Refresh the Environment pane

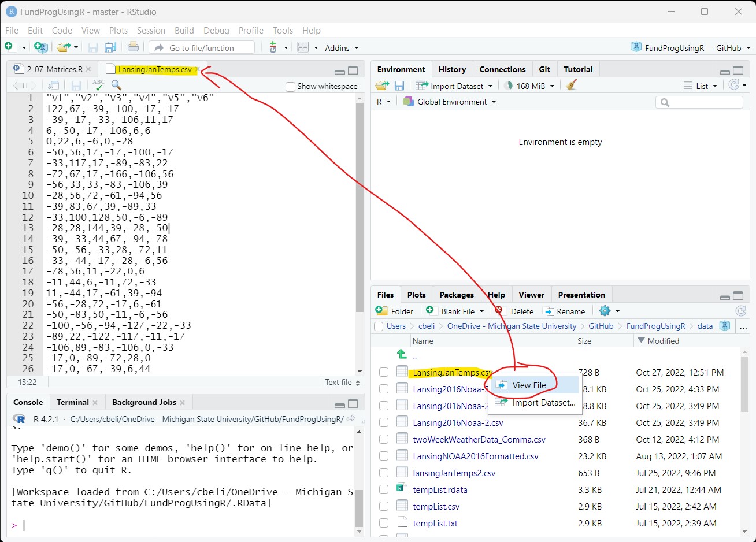coord(734,85)
